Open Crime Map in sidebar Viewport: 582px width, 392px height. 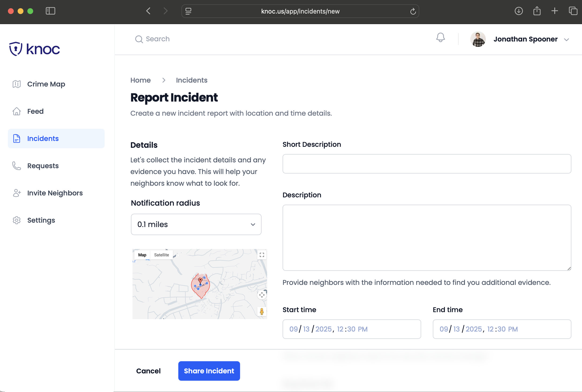point(46,84)
